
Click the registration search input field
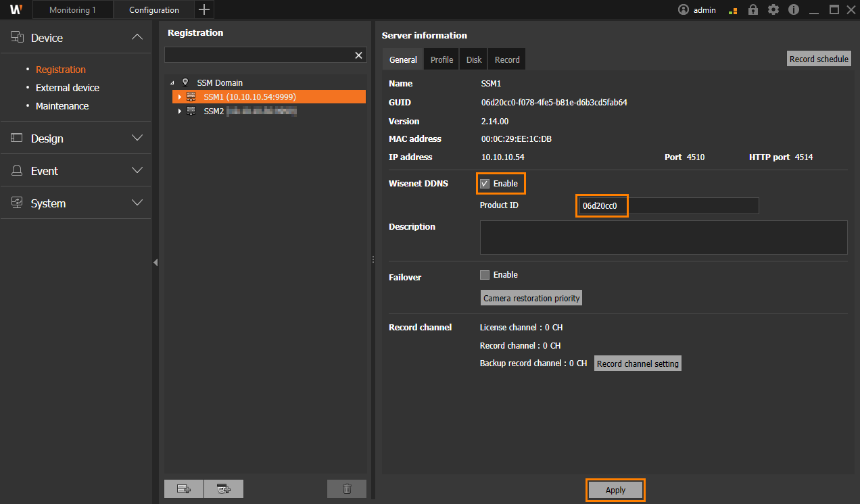tap(259, 55)
